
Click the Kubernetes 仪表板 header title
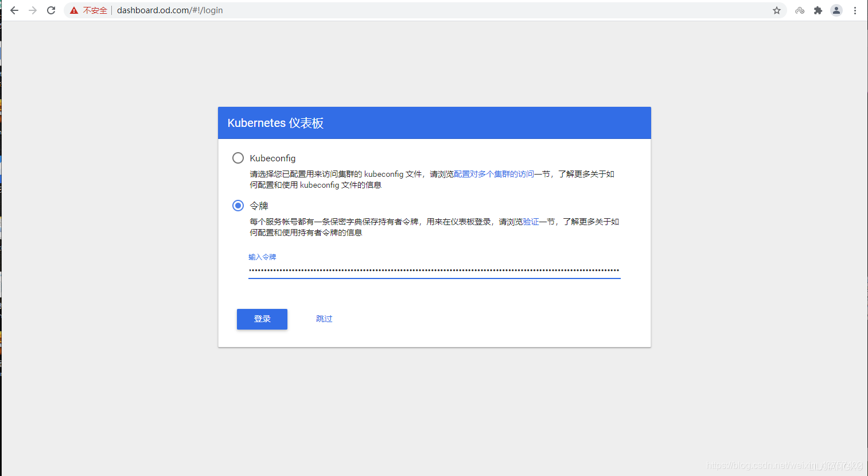pyautogui.click(x=275, y=123)
